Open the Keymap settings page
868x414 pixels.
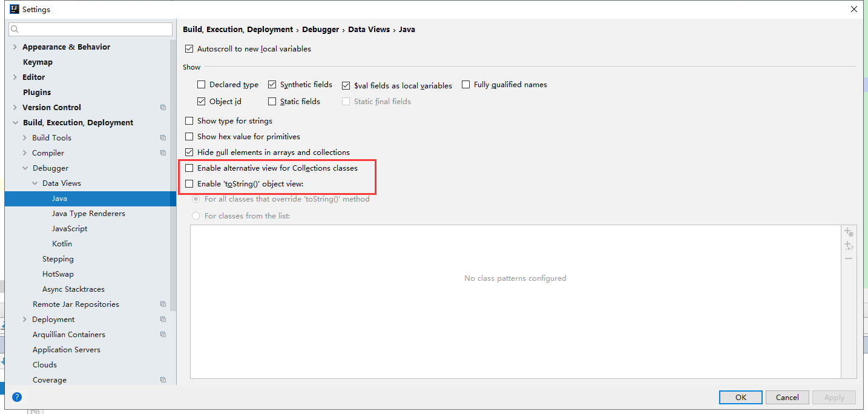(x=38, y=62)
